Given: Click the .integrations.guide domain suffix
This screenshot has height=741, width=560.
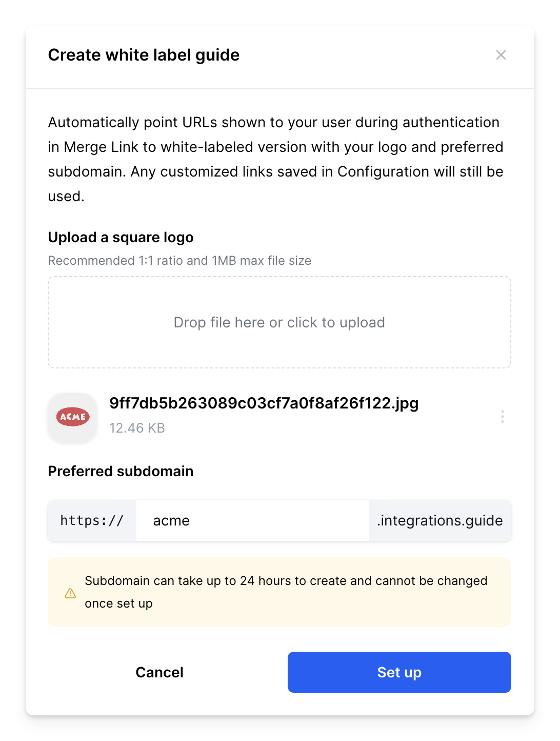Looking at the screenshot, I should click(439, 520).
